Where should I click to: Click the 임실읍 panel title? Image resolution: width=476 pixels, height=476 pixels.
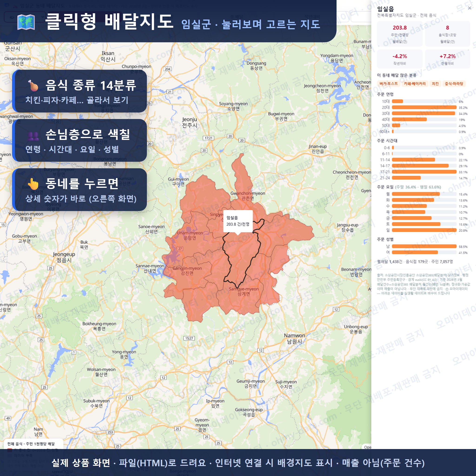point(386,9)
